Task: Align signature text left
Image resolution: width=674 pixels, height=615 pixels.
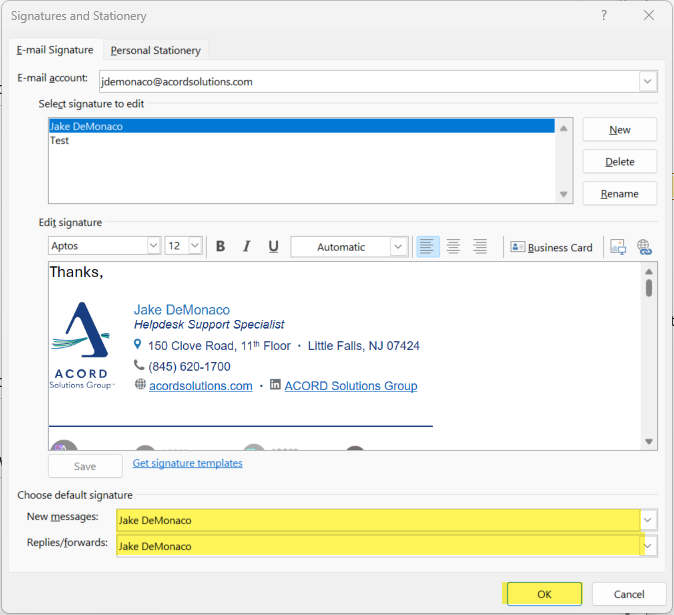Action: (427, 247)
